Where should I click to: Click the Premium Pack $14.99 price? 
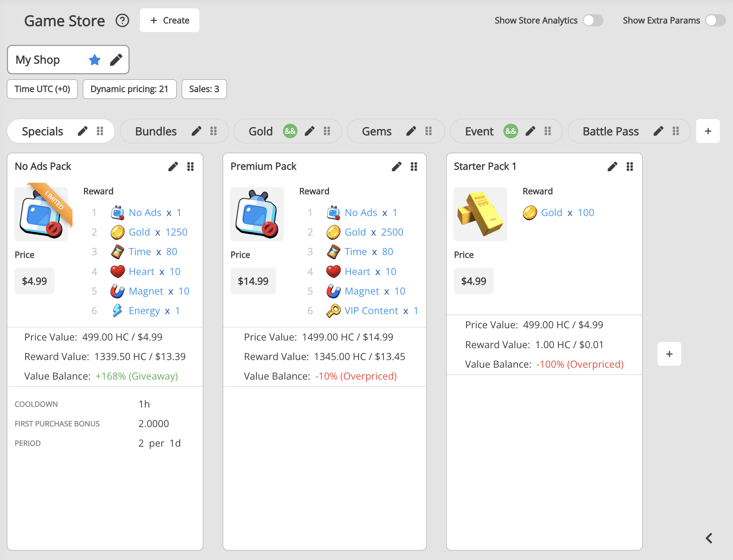(253, 281)
